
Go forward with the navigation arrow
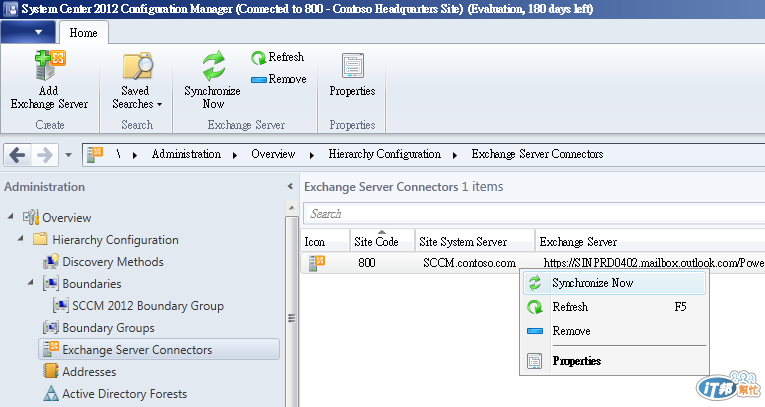(x=45, y=155)
